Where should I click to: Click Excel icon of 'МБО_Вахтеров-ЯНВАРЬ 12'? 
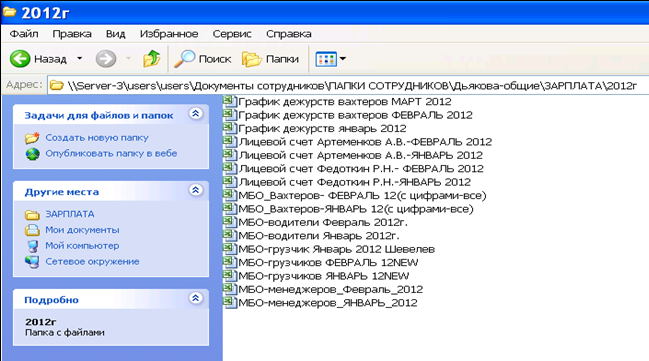[x=229, y=209]
